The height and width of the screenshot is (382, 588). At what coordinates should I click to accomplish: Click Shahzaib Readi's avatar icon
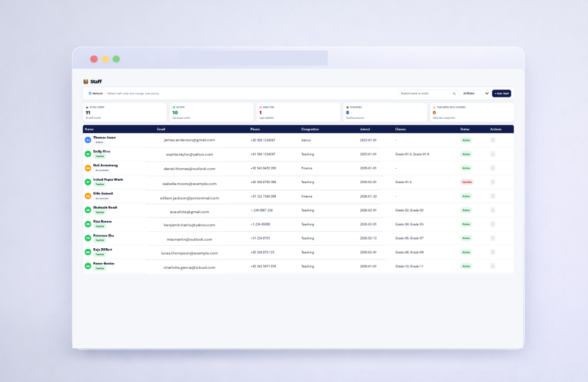click(88, 210)
